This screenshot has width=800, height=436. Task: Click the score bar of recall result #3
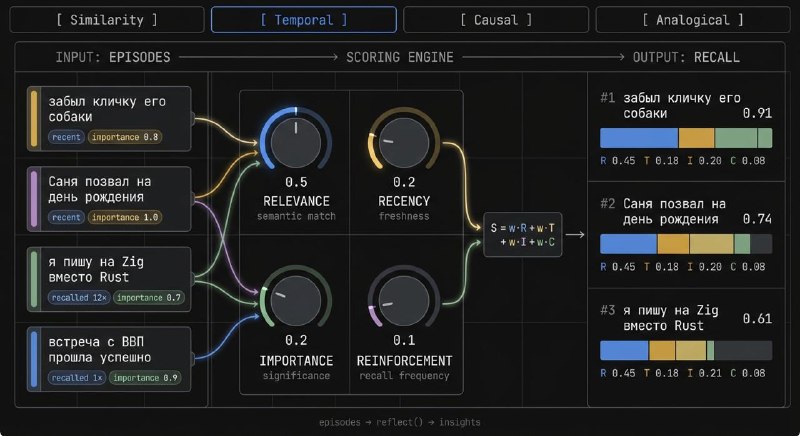pyautogui.click(x=686, y=351)
